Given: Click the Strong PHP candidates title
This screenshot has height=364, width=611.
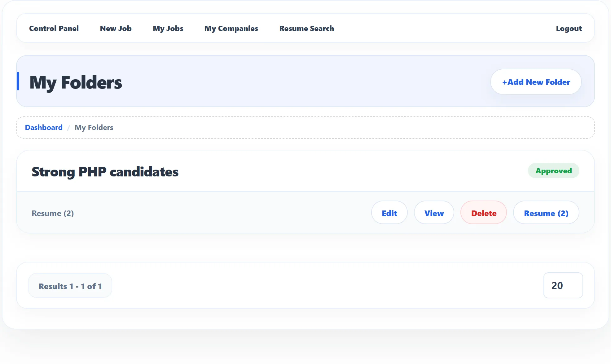Looking at the screenshot, I should coord(105,171).
